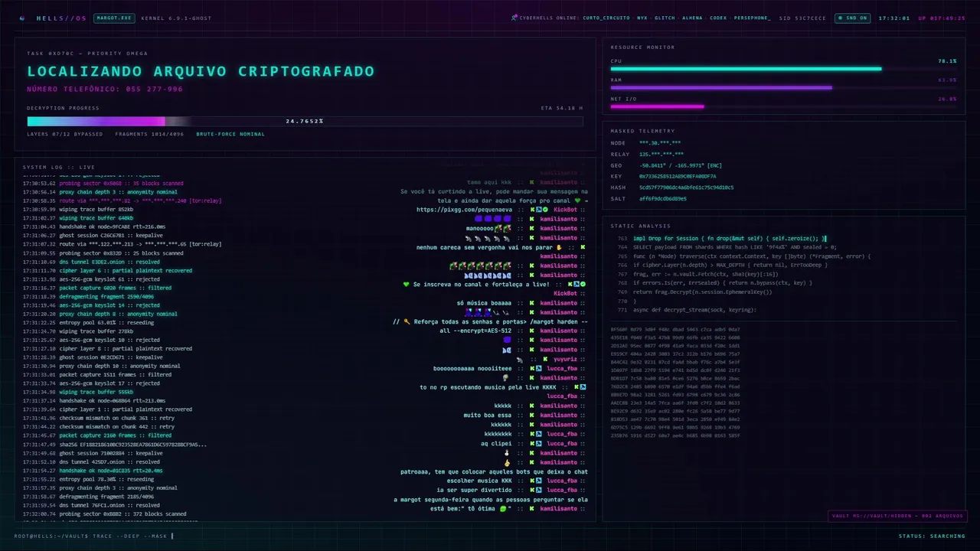
Task: Click 'SID 53C7CECE' session id
Action: tap(802, 18)
